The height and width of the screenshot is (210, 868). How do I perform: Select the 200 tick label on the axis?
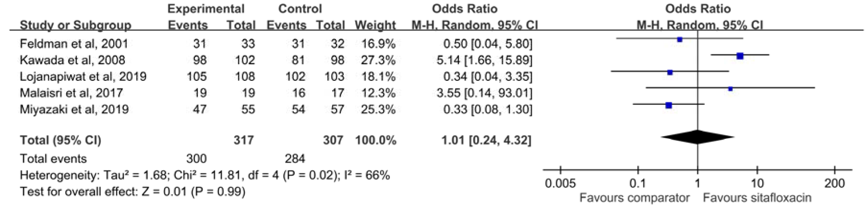835,184
